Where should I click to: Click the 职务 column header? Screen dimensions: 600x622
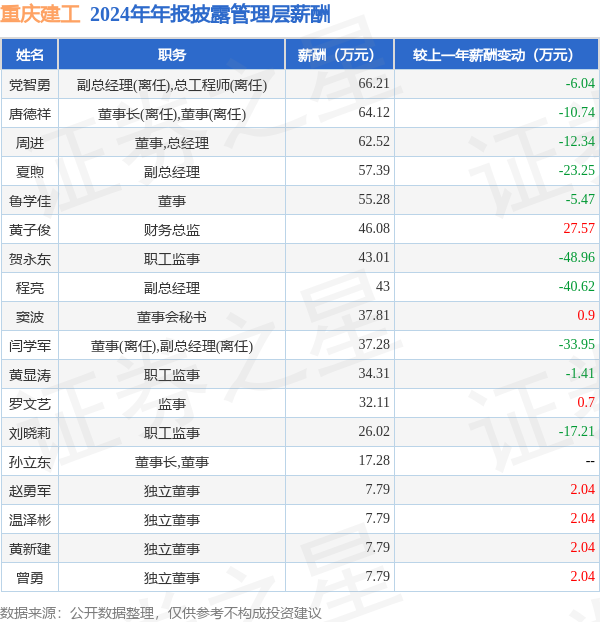point(171,54)
